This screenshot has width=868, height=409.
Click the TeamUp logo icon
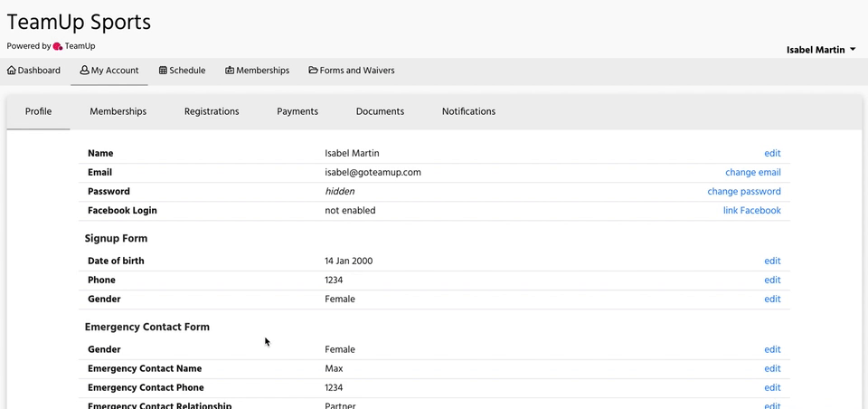click(x=58, y=46)
